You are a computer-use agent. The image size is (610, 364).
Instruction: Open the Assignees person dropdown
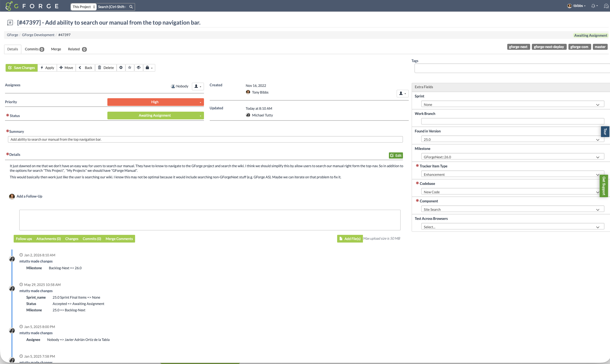(x=198, y=86)
